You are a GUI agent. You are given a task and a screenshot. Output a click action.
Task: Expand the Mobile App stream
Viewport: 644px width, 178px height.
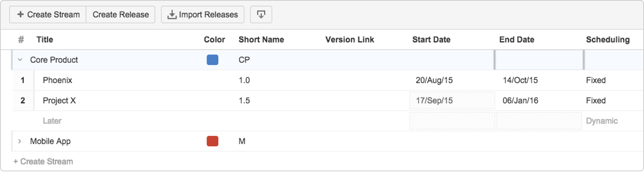(x=20, y=141)
